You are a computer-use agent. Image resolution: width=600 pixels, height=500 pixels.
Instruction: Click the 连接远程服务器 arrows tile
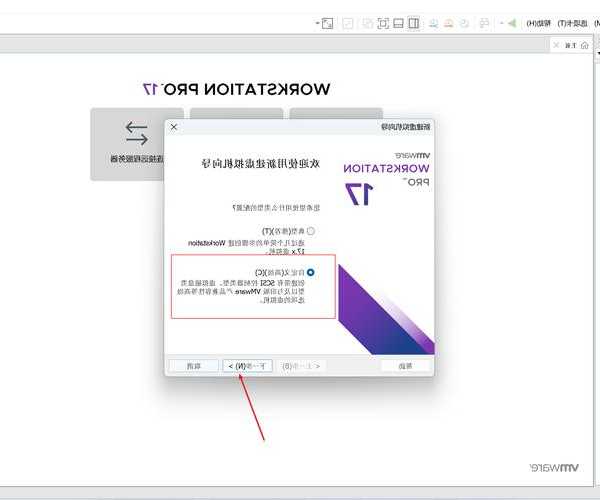pos(137,143)
